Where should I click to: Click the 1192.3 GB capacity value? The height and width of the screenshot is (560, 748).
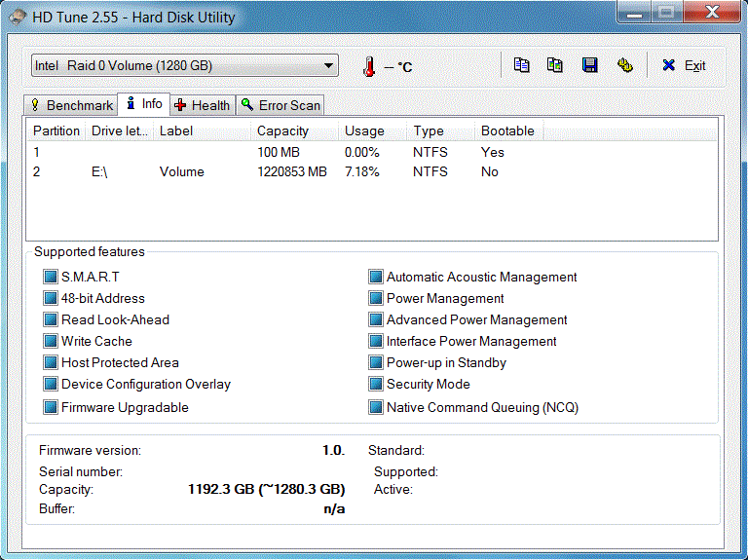coord(266,490)
